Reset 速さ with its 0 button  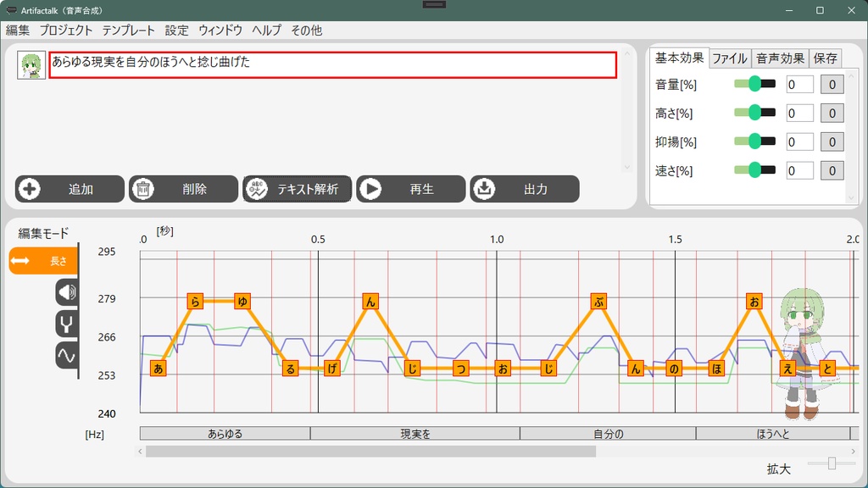tap(832, 170)
